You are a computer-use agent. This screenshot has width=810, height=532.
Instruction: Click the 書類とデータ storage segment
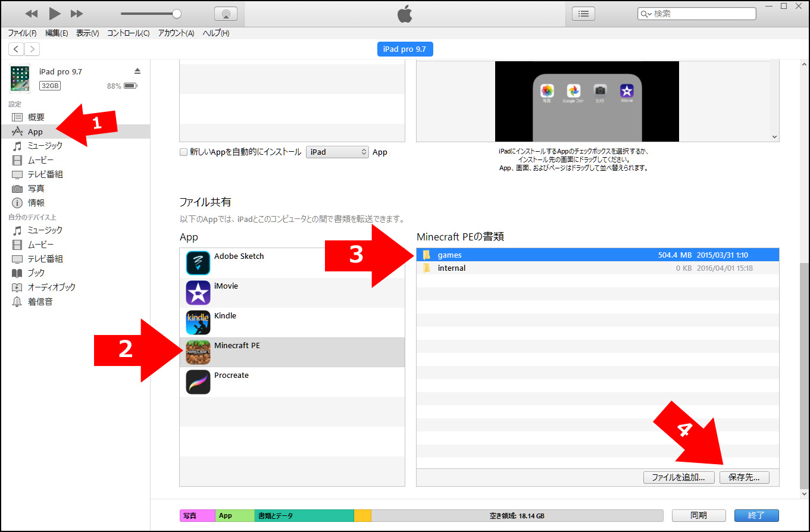pos(304,515)
